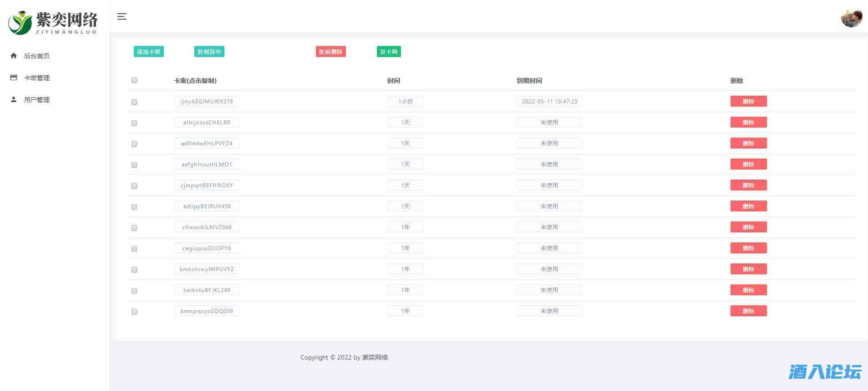Go to 用户管理 in the sidebar
This screenshot has width=868, height=391.
click(36, 100)
